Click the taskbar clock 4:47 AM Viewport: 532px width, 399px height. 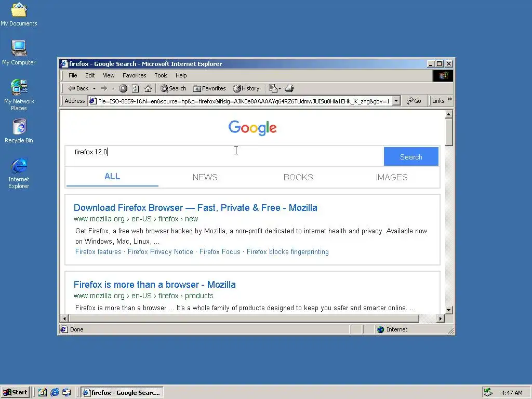pyautogui.click(x=512, y=393)
